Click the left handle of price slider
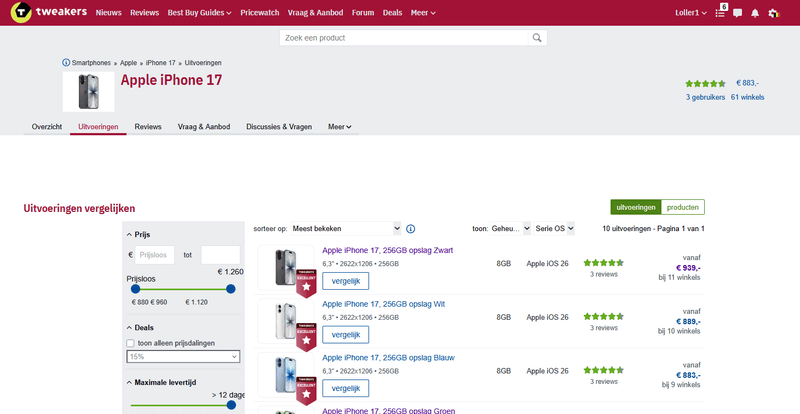Image resolution: width=800 pixels, height=414 pixels. pyautogui.click(x=135, y=289)
